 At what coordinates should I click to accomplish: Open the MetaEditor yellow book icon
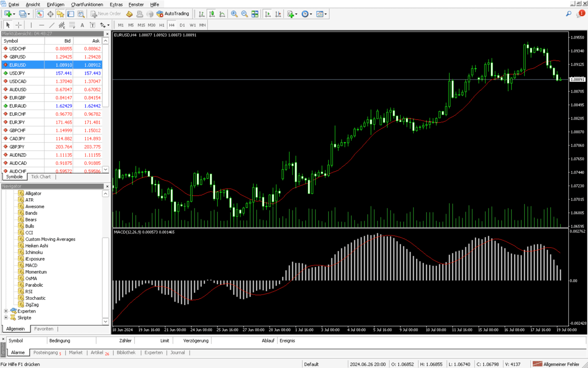pyautogui.click(x=129, y=14)
